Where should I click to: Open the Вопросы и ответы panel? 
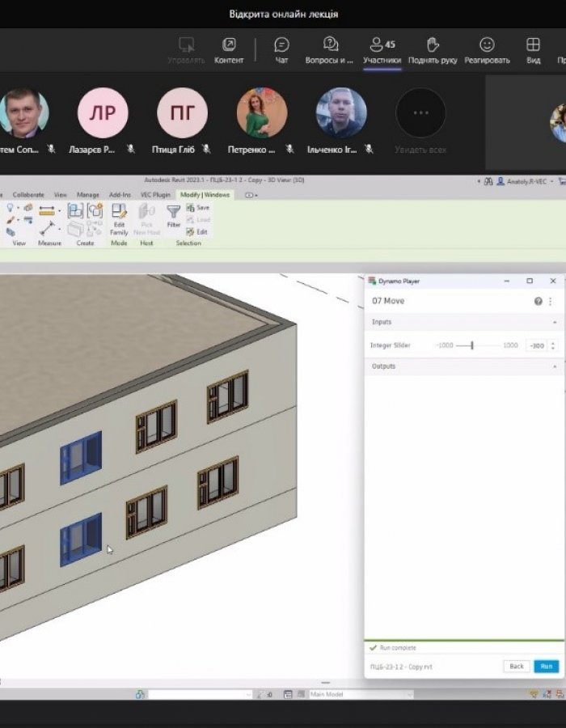point(329,50)
